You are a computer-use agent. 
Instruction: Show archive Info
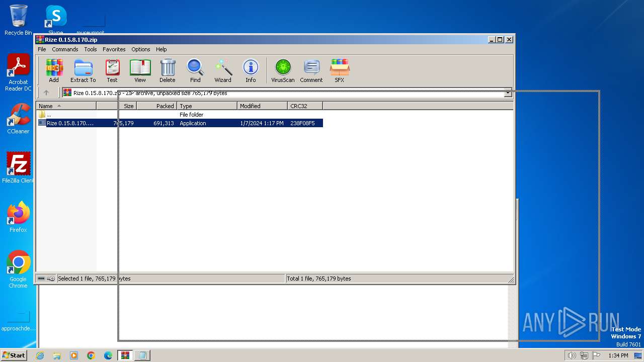[x=251, y=70]
